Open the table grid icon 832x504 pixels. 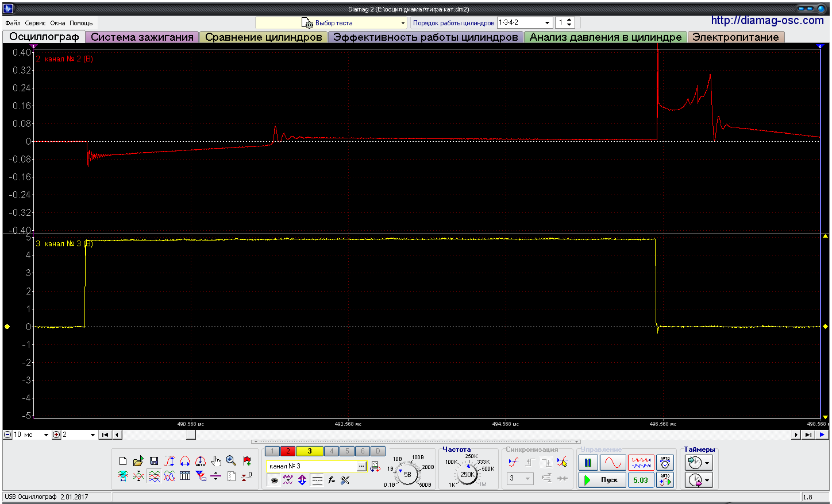[x=185, y=476]
